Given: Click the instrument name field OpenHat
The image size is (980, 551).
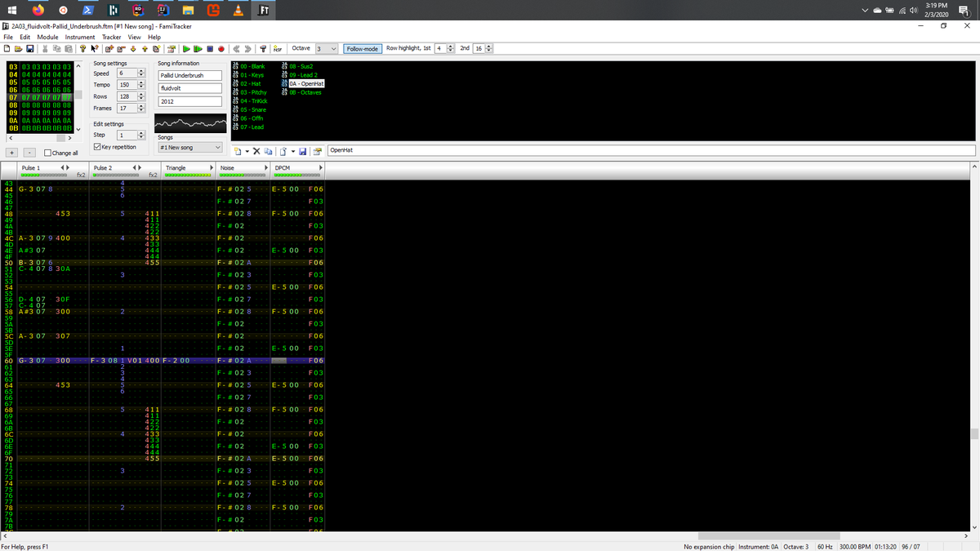Looking at the screenshot, I should pos(651,151).
